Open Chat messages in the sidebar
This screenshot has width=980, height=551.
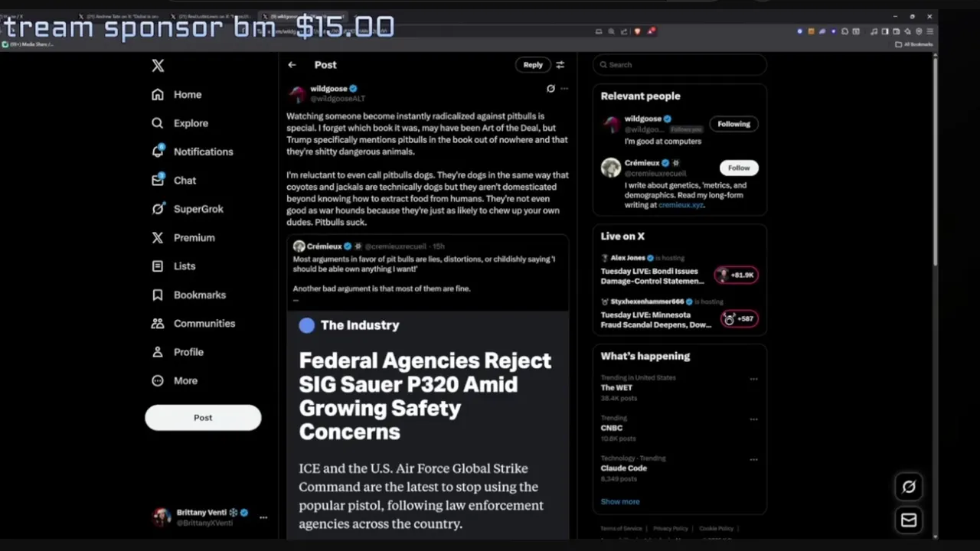(x=174, y=181)
